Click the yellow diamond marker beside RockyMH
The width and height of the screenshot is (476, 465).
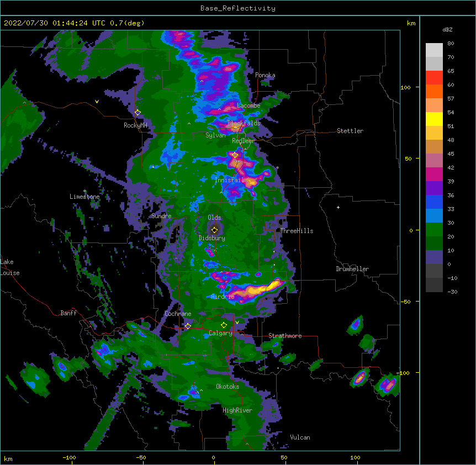point(137,113)
